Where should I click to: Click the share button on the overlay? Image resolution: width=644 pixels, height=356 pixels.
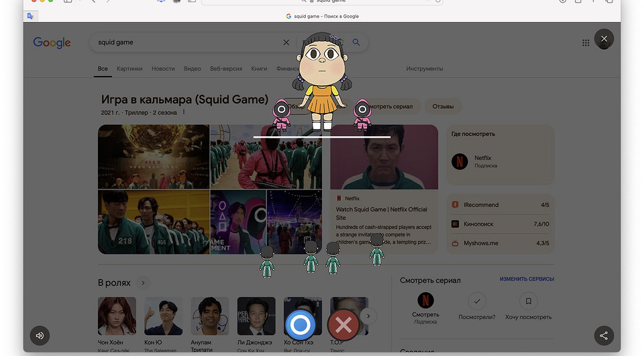(x=604, y=335)
